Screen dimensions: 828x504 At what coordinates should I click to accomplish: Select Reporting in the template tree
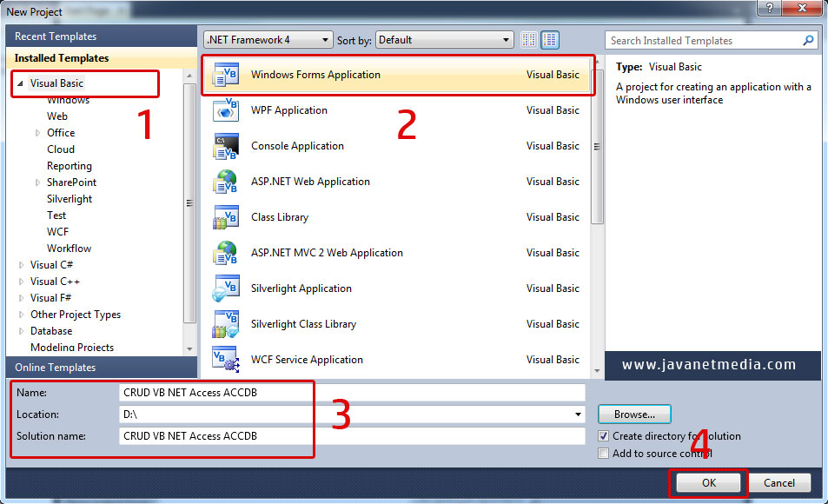(x=70, y=167)
